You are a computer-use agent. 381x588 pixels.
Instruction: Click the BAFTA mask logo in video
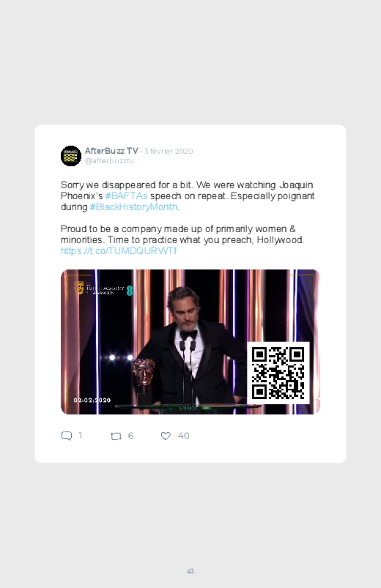(x=79, y=288)
